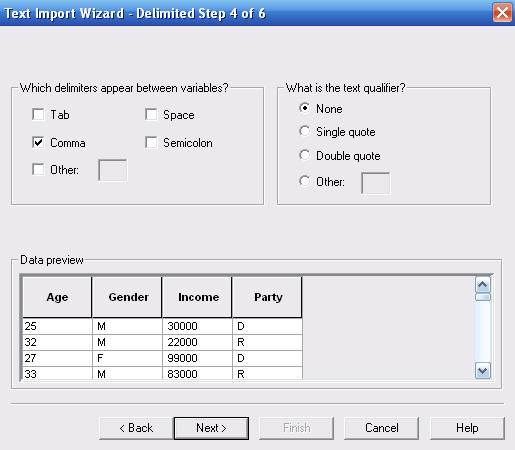Check the Other delimiter checkbox

pyautogui.click(x=38, y=169)
